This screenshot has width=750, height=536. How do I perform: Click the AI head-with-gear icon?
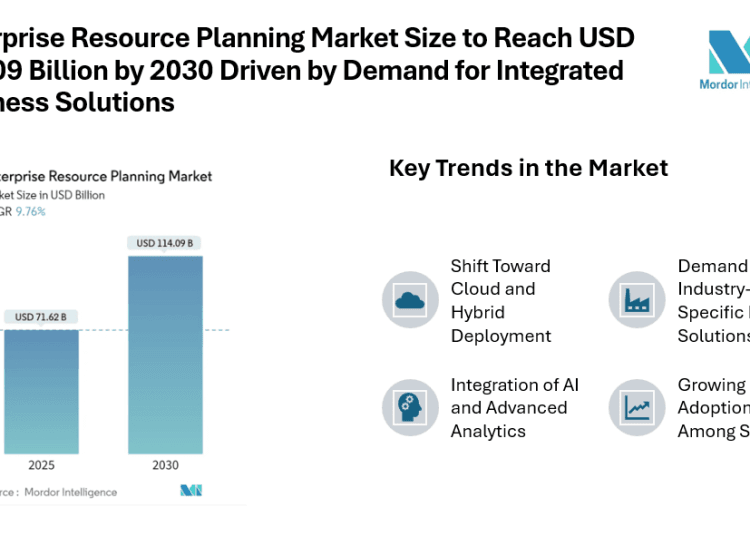coord(410,407)
